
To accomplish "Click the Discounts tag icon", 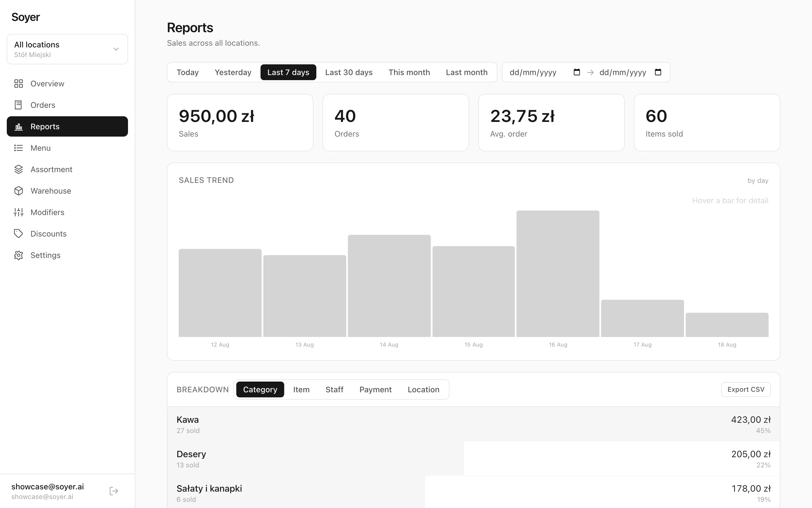I will point(18,234).
